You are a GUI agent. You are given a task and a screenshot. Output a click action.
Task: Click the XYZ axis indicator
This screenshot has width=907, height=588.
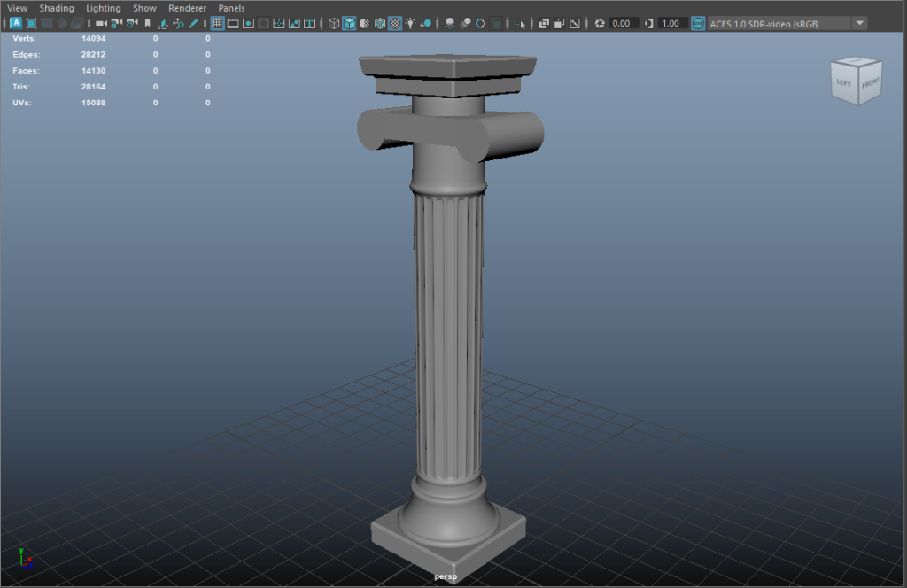25,558
